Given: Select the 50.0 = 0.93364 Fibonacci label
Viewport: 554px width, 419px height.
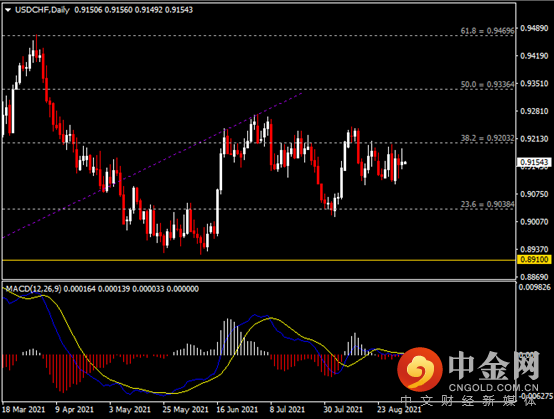Looking at the screenshot, I should pos(487,84).
